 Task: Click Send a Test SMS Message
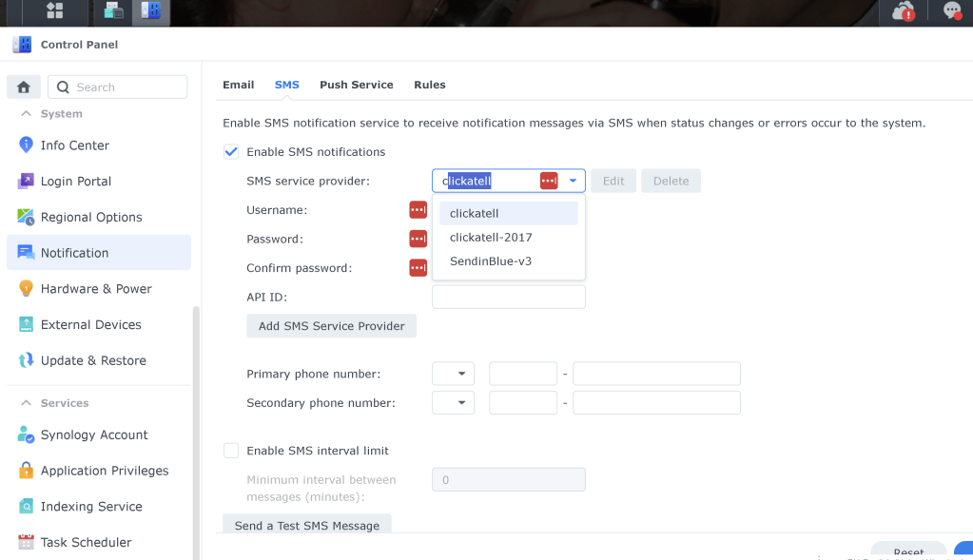coord(307,525)
